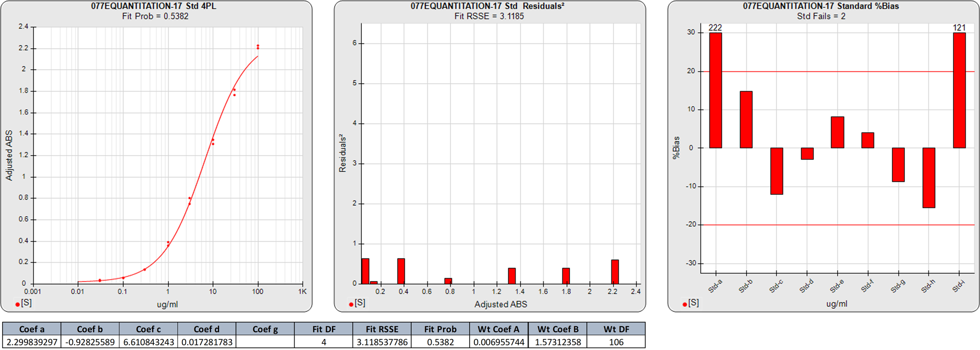Click the '1K' x-axis tick in 4PL chart
Image resolution: width=980 pixels, height=350 pixels.
302,292
